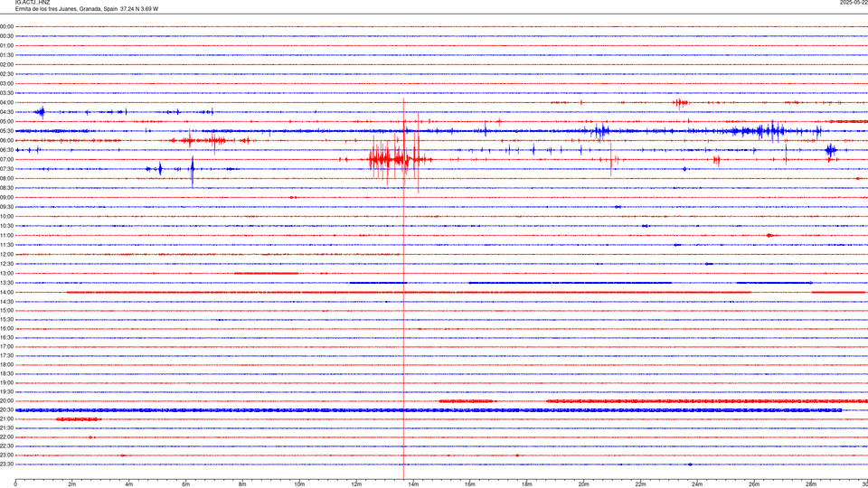Image resolution: width=868 pixels, height=488 pixels.
Task: Click the '13:00' time label
Action: (6, 273)
